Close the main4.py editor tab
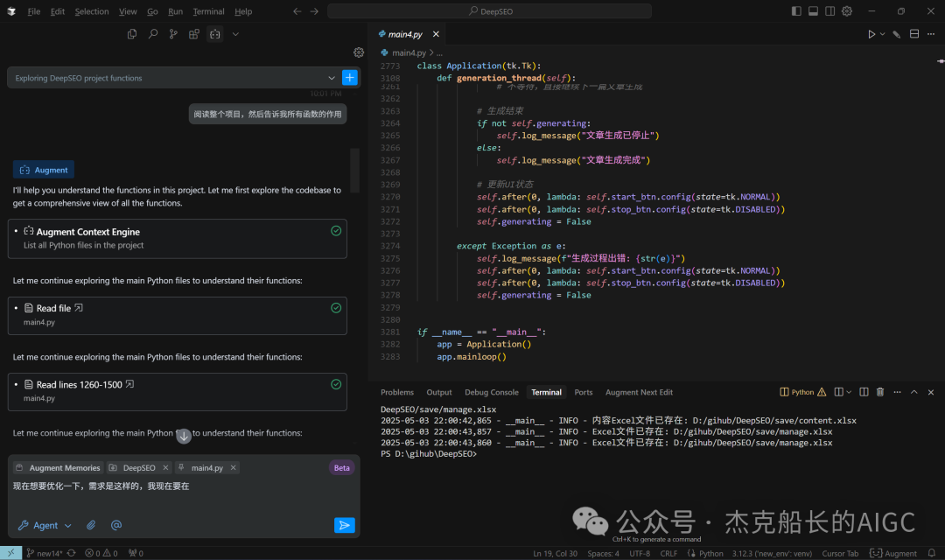Screen dimensions: 945x560 [x=436, y=34]
